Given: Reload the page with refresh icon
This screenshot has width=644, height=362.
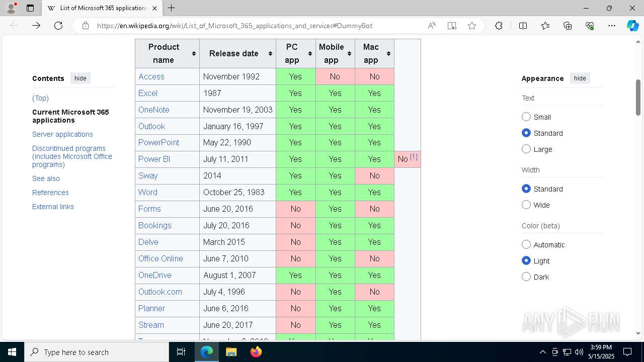Looking at the screenshot, I should pos(58,26).
